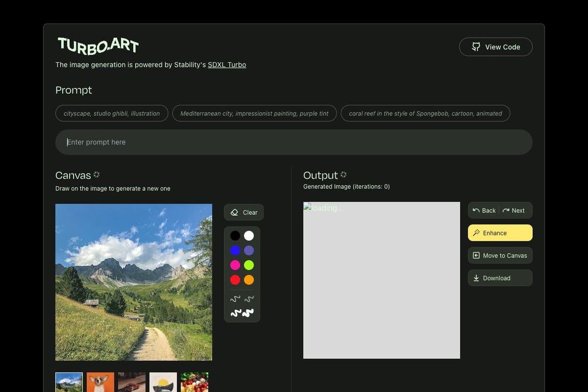Download the generated image

point(500,278)
